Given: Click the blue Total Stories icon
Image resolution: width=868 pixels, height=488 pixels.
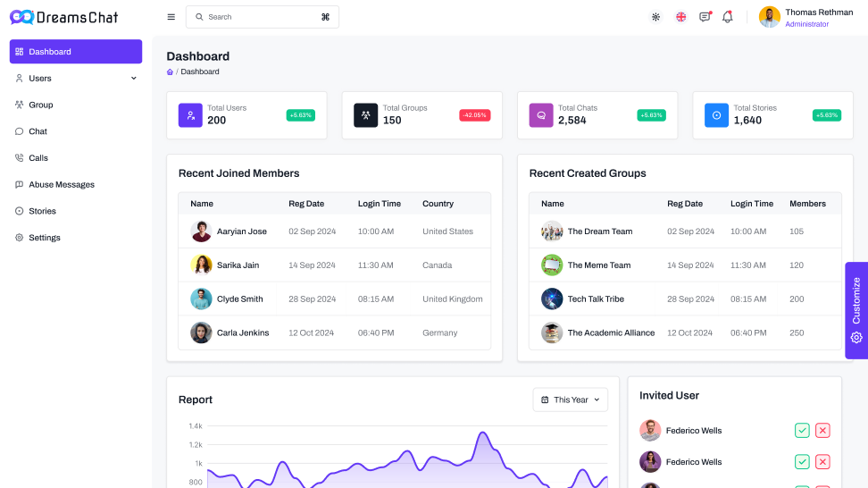Looking at the screenshot, I should point(716,115).
